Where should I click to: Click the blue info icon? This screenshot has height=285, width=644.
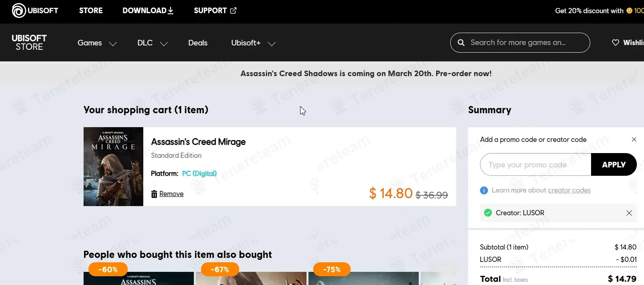[484, 191]
